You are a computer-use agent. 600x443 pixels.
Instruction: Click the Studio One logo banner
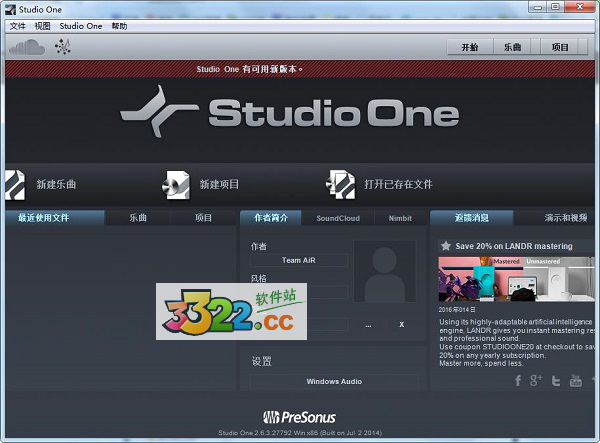pyautogui.click(x=290, y=112)
